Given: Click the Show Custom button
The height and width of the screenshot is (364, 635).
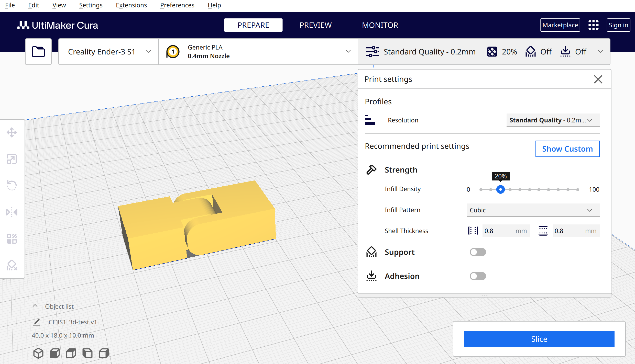Looking at the screenshot, I should coord(567,149).
